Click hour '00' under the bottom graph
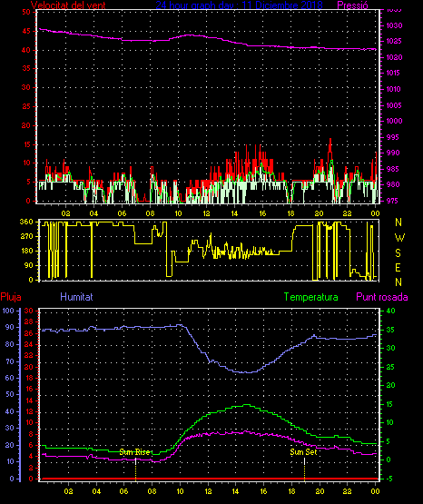 coord(375,491)
